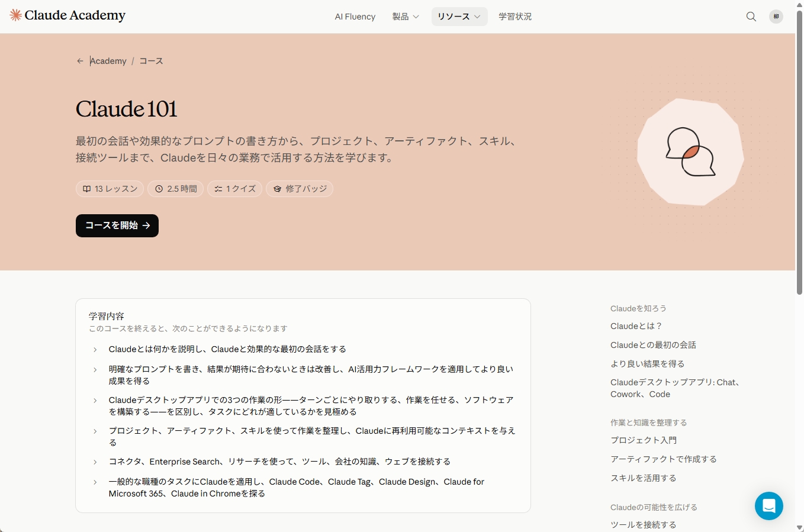Screen dimensions: 804x532
Task: Click the clock icon in 2.5 時間 badge
Action: (159, 189)
